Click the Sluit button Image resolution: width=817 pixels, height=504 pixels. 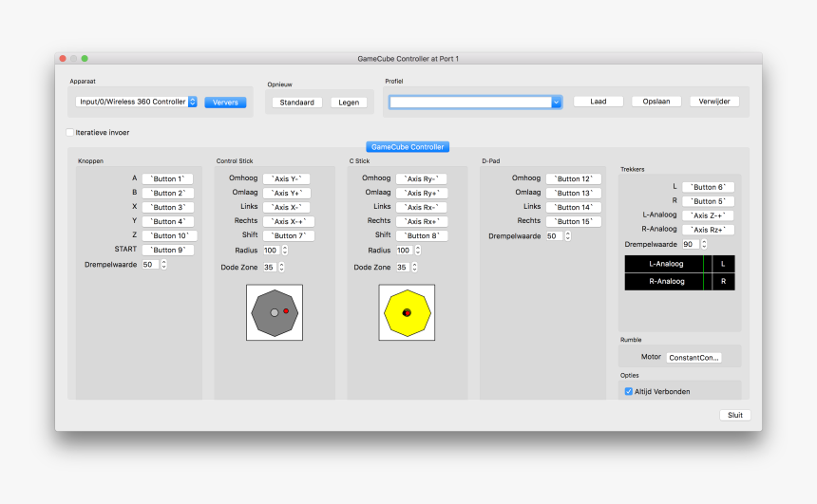point(734,415)
